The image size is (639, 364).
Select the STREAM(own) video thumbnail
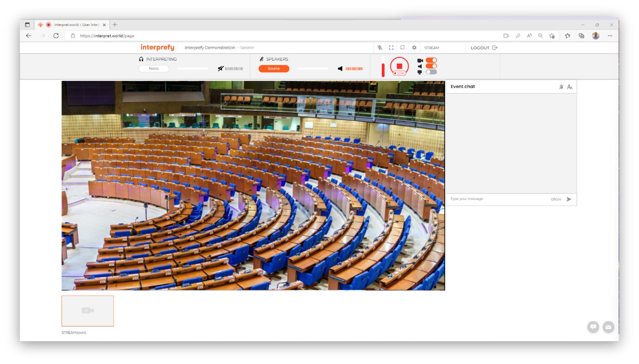point(88,311)
